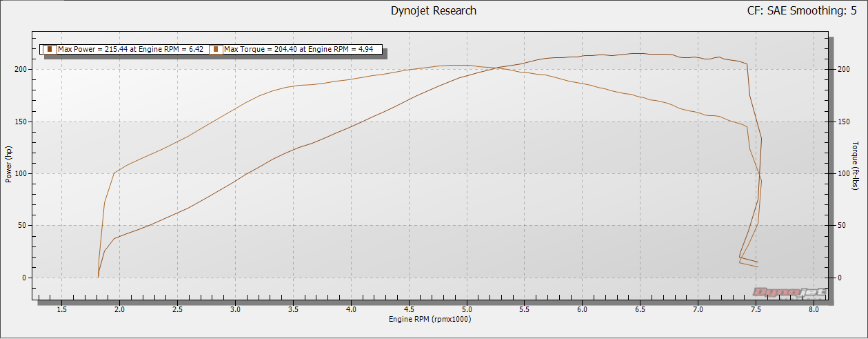Screen dimensions: 868x339
Task: Click the Max Power legend color swatch
Action: click(50, 50)
